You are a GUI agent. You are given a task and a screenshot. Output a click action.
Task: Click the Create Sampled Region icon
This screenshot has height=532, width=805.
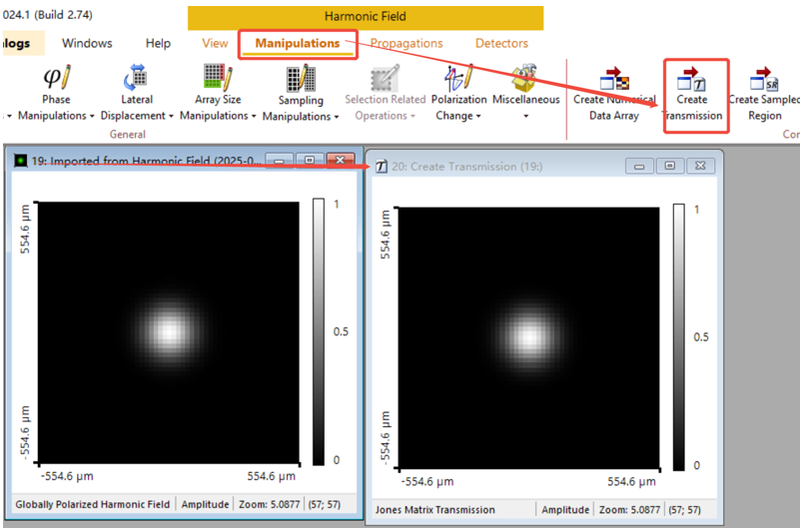(x=765, y=79)
